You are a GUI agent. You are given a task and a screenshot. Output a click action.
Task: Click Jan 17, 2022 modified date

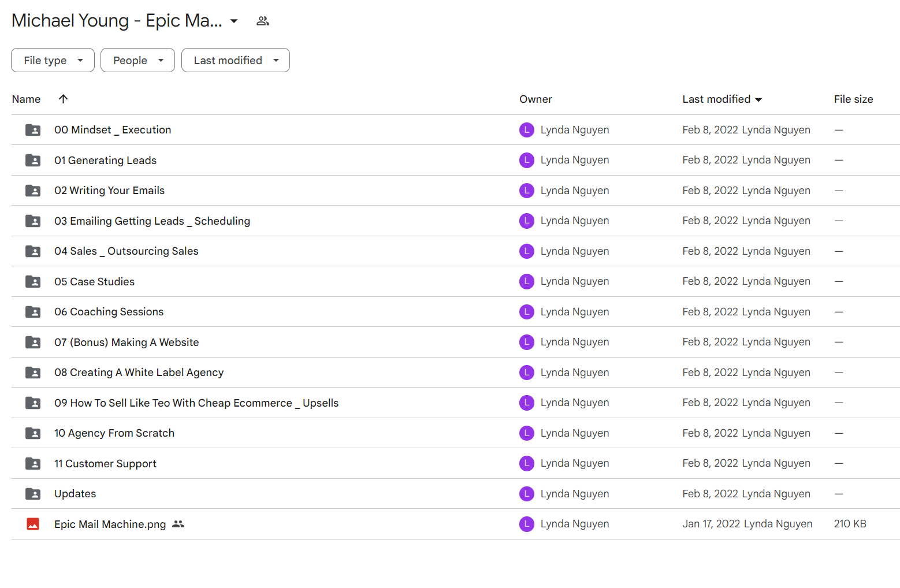point(711,524)
